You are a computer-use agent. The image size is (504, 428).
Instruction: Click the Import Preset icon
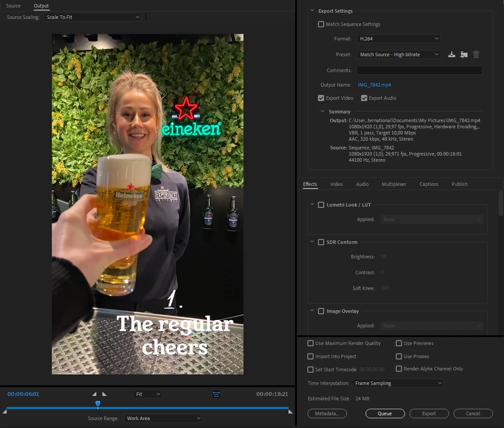click(464, 54)
